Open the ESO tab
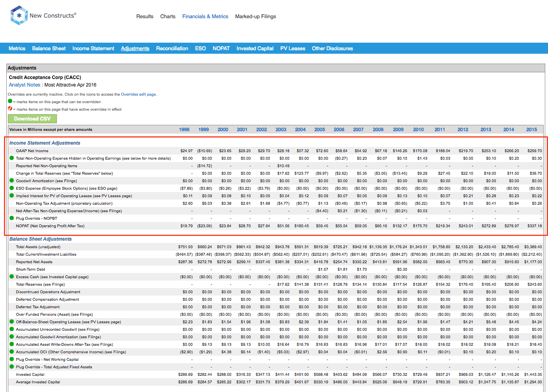 tap(200, 49)
